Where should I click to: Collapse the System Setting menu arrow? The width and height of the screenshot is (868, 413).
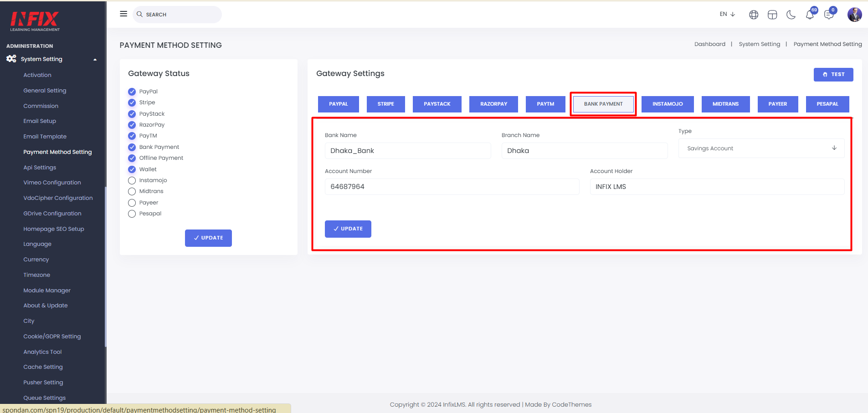click(x=95, y=60)
